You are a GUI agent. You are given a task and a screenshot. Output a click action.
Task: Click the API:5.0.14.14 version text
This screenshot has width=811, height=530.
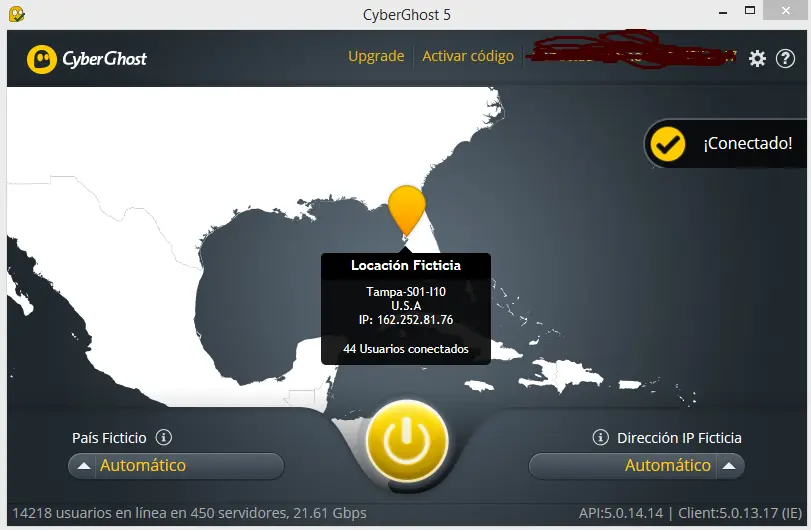pyautogui.click(x=621, y=513)
